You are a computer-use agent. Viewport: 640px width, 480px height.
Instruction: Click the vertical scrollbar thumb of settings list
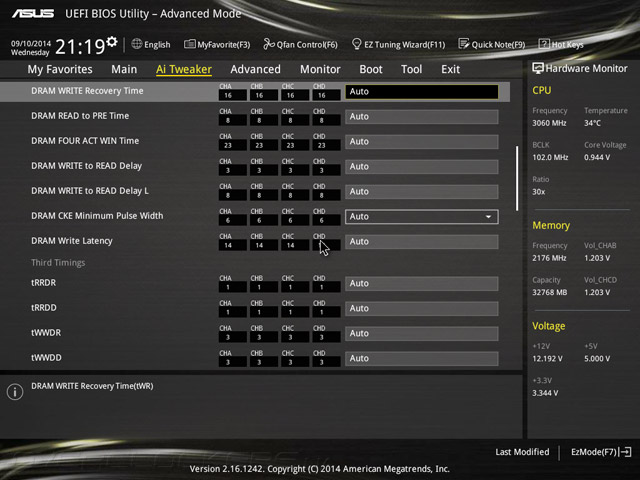coord(517,178)
